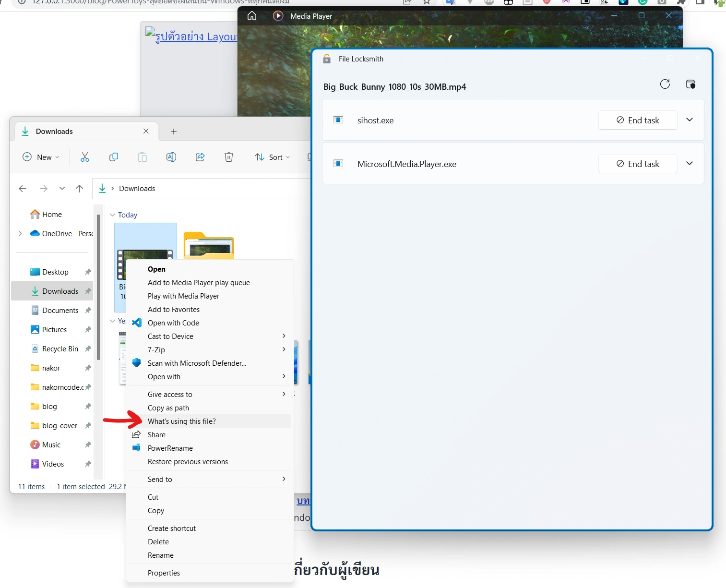
Task: Expand Give access to submenu
Action: point(210,395)
